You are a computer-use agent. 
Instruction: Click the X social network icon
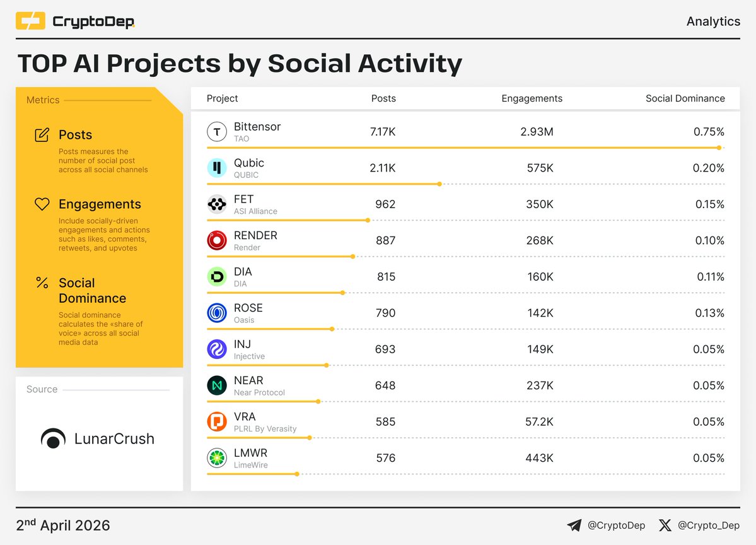tap(665, 525)
